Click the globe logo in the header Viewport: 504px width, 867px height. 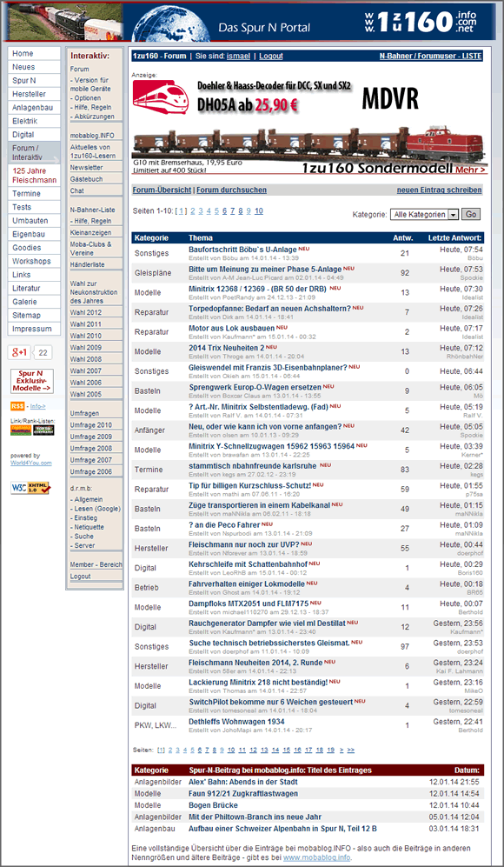169,23
